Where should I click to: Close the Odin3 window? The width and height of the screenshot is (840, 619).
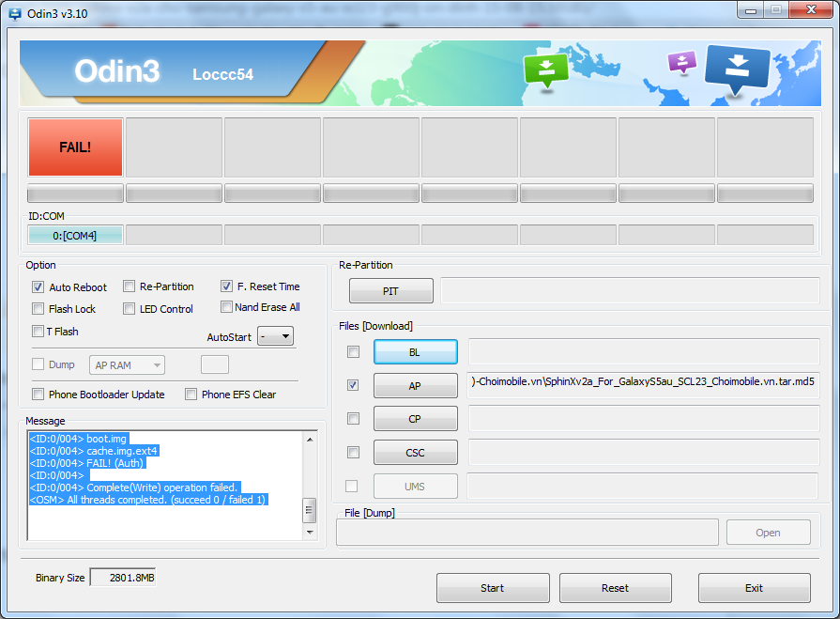(811, 10)
